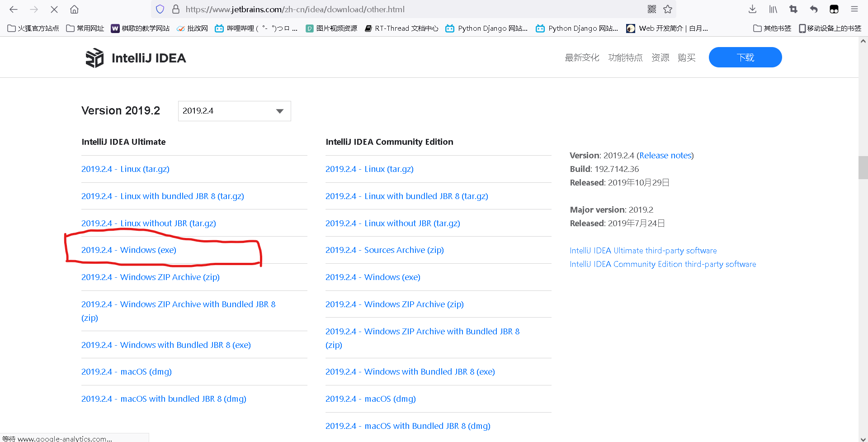The image size is (868, 442).
Task: Download Ultimate macOS with bundled JBR 8 (dmg)
Action: [164, 399]
